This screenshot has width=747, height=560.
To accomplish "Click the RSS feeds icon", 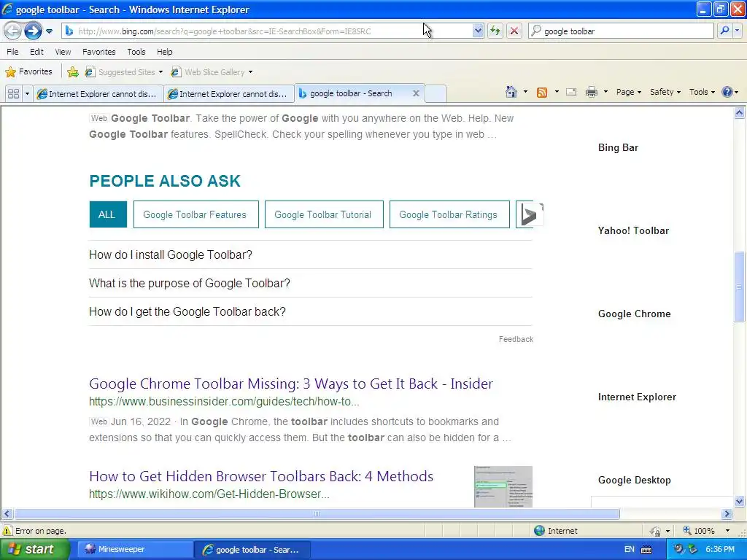I will (x=542, y=93).
